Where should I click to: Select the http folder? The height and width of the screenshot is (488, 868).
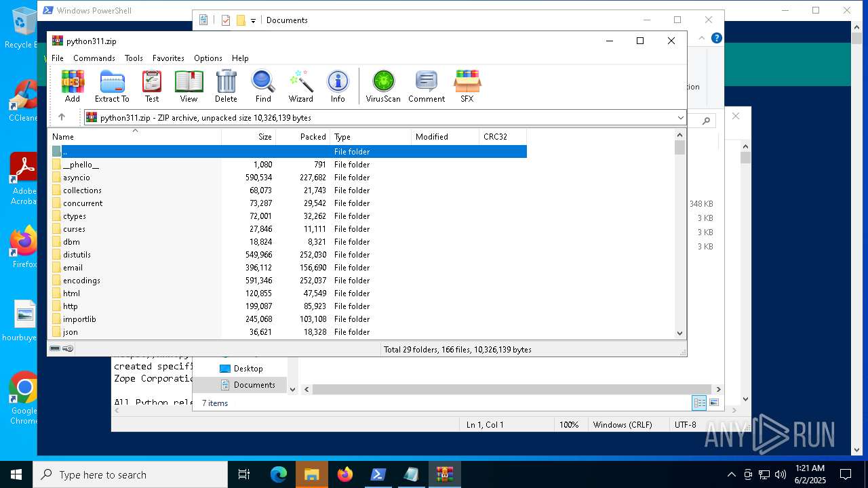click(x=289, y=306)
